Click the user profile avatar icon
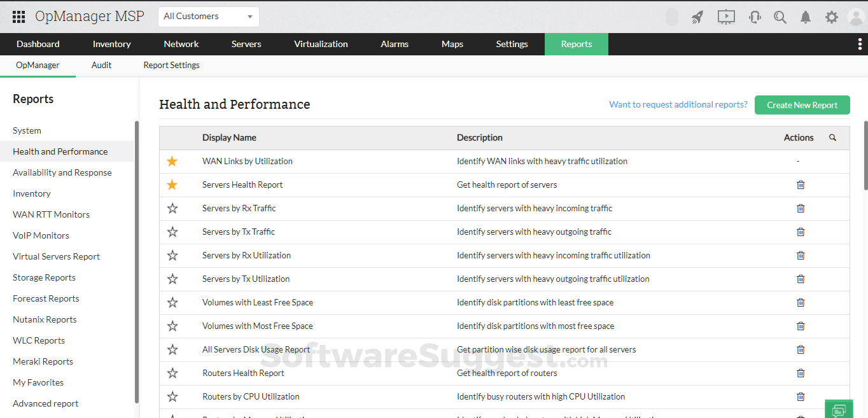Image resolution: width=868 pixels, height=418 pixels. tap(856, 17)
